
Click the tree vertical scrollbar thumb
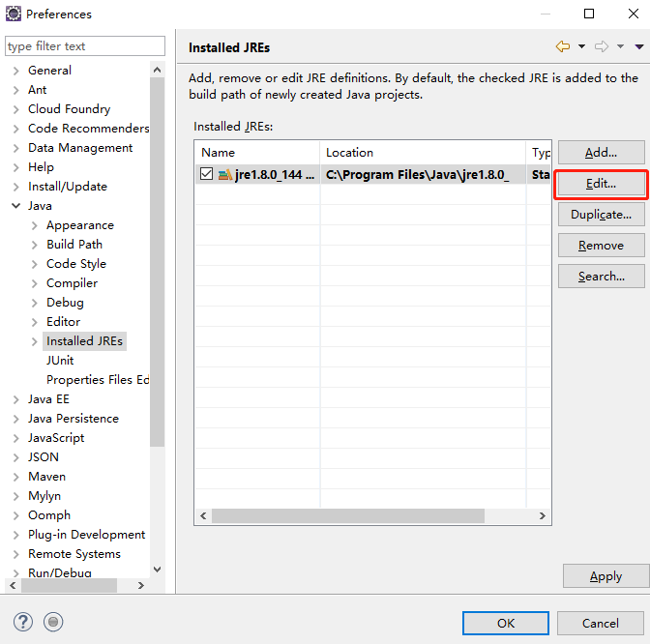click(x=157, y=262)
